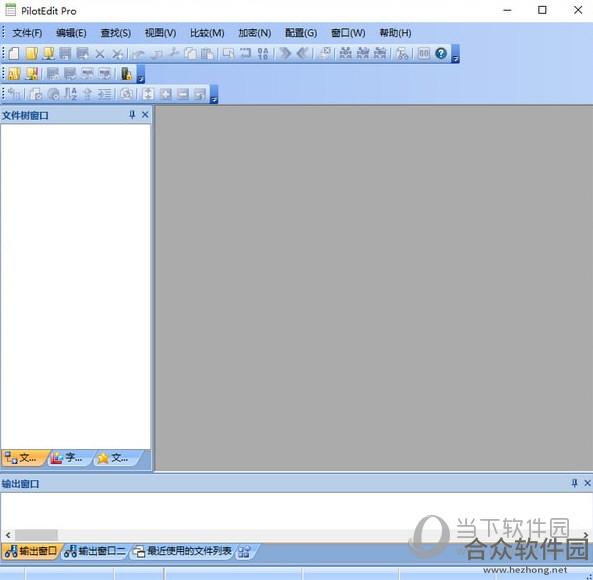Click the plus expand icon in third toolbar
This screenshot has height=580, width=593.
(166, 94)
